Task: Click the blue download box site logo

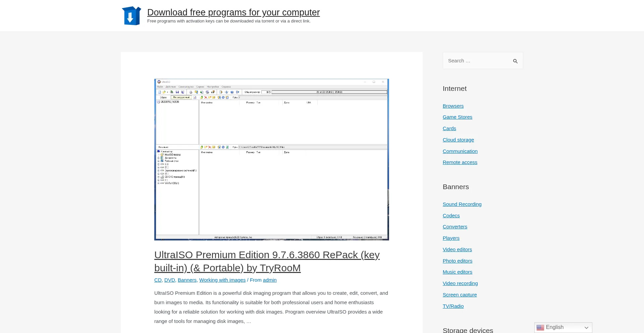Action: click(x=131, y=16)
